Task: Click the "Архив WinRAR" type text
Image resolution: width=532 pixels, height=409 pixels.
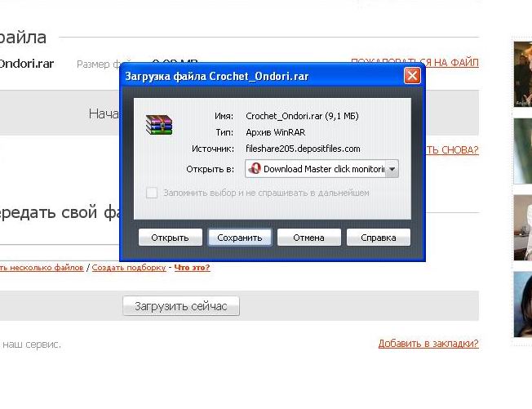Action: coord(276,132)
